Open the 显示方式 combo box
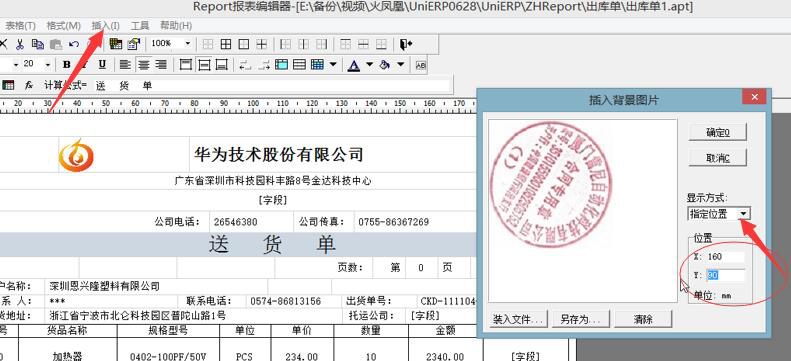The width and height of the screenshot is (791, 361). click(x=719, y=214)
